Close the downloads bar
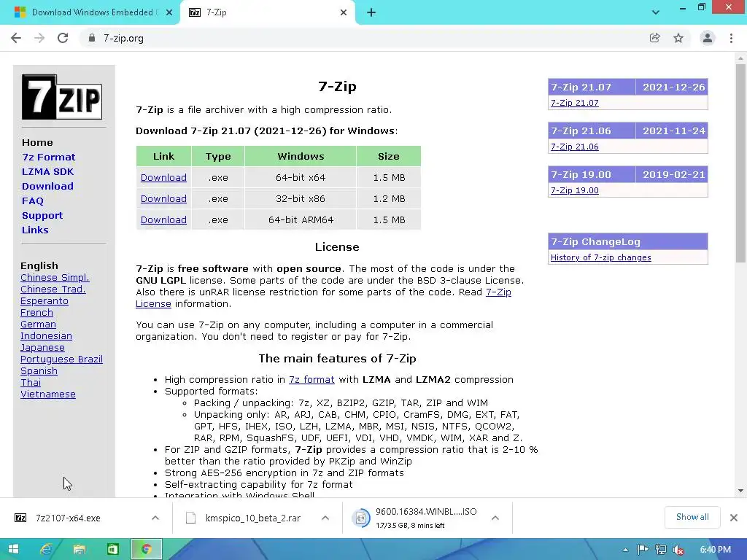747x560 pixels. point(734,518)
